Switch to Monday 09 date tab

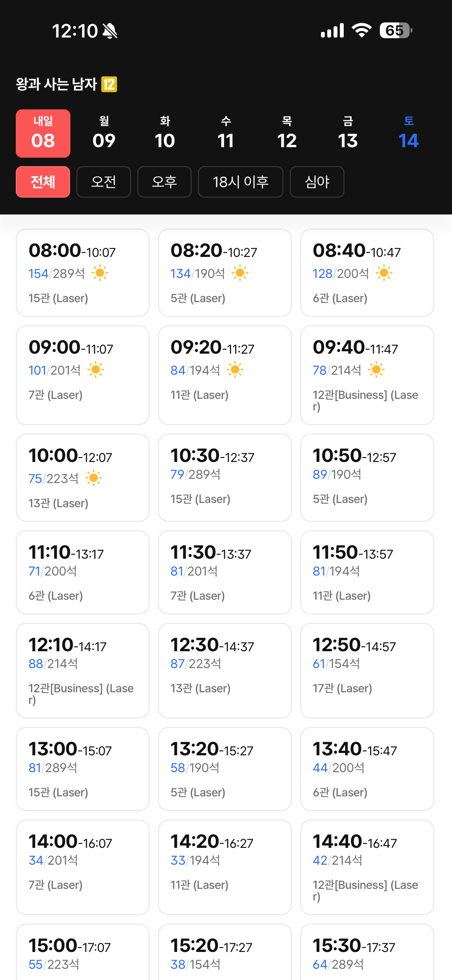coord(104,134)
